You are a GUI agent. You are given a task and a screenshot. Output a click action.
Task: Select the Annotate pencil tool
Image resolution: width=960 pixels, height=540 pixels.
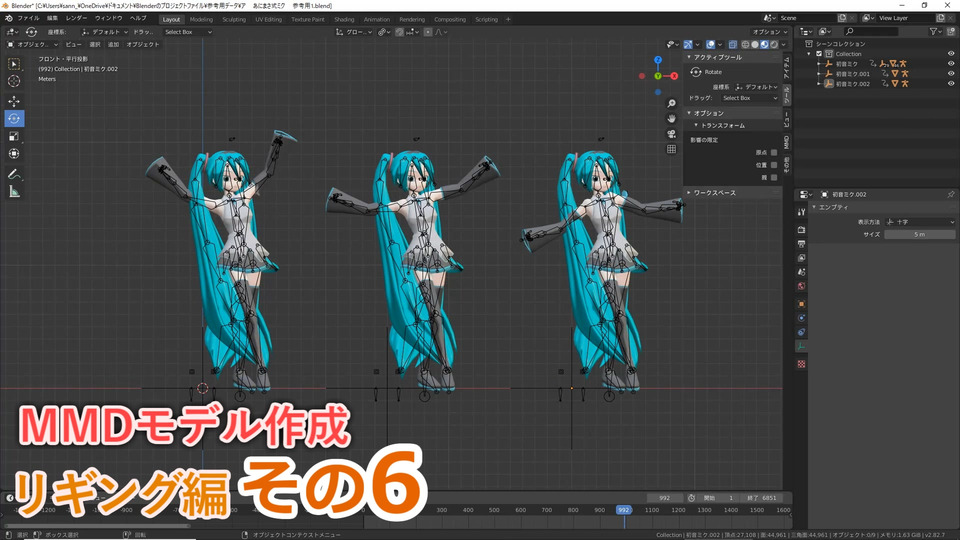pos(14,174)
